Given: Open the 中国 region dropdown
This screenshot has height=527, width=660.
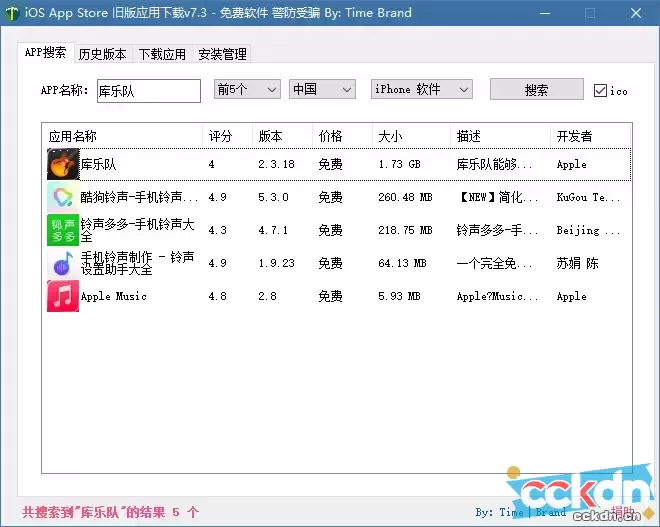Looking at the screenshot, I should [x=322, y=89].
